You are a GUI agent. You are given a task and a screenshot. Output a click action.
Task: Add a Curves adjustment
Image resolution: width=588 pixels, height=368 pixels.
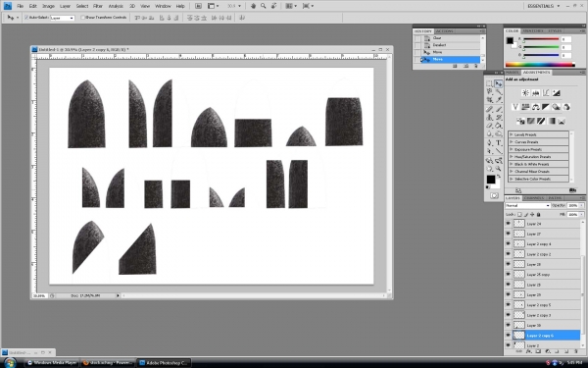click(x=546, y=93)
